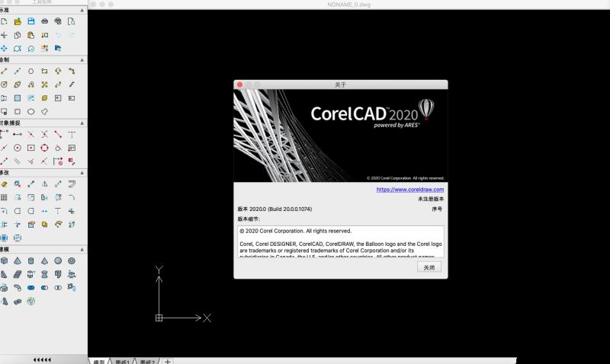Create a 3D Torus in Modeling panel

click(x=72, y=260)
